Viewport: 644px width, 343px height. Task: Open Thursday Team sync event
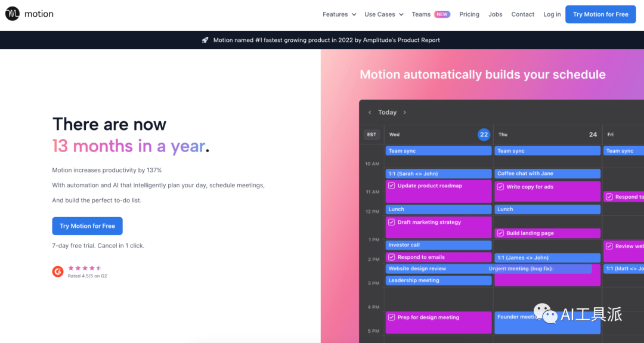click(x=547, y=151)
